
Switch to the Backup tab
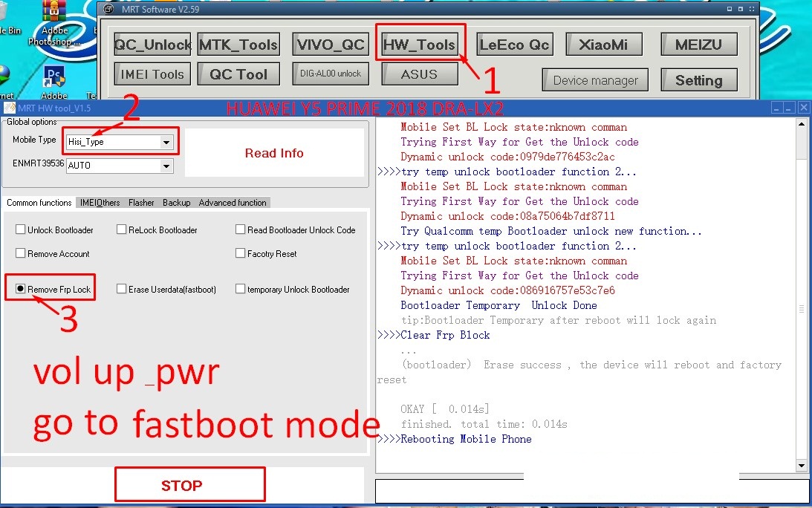tap(177, 203)
